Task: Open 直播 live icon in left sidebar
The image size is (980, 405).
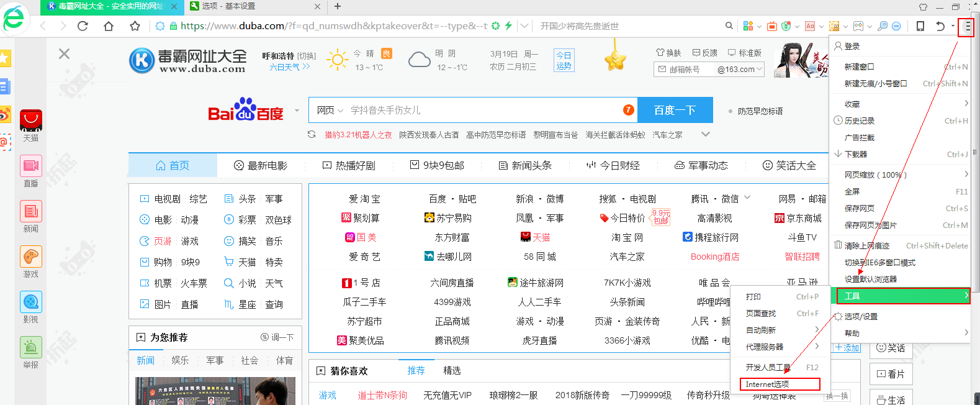Action: (31, 166)
